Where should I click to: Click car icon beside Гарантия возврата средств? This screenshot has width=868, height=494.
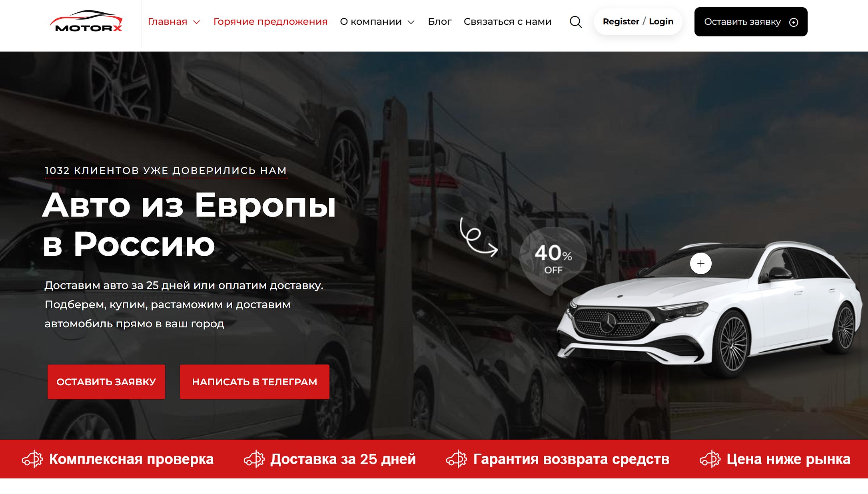pyautogui.click(x=457, y=459)
